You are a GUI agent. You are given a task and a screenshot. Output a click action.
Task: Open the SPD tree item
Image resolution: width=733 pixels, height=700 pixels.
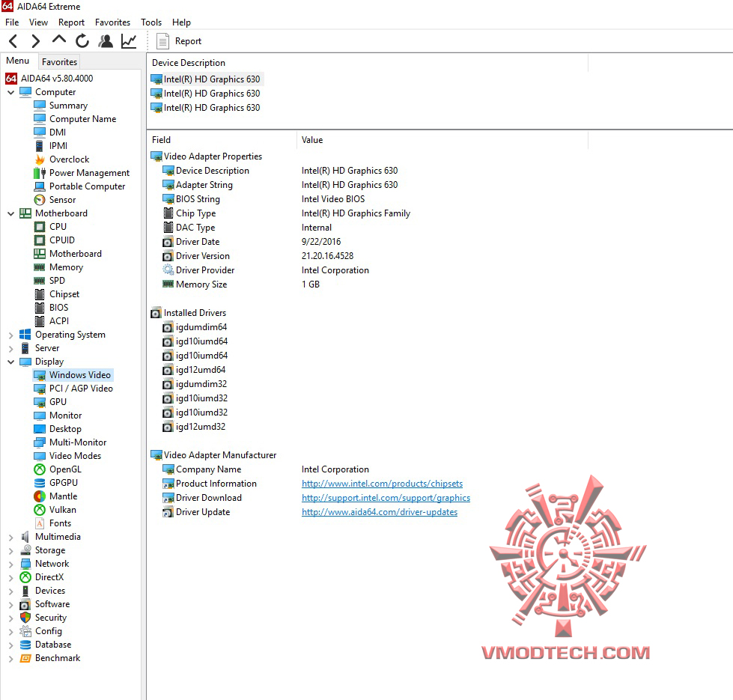(49, 281)
